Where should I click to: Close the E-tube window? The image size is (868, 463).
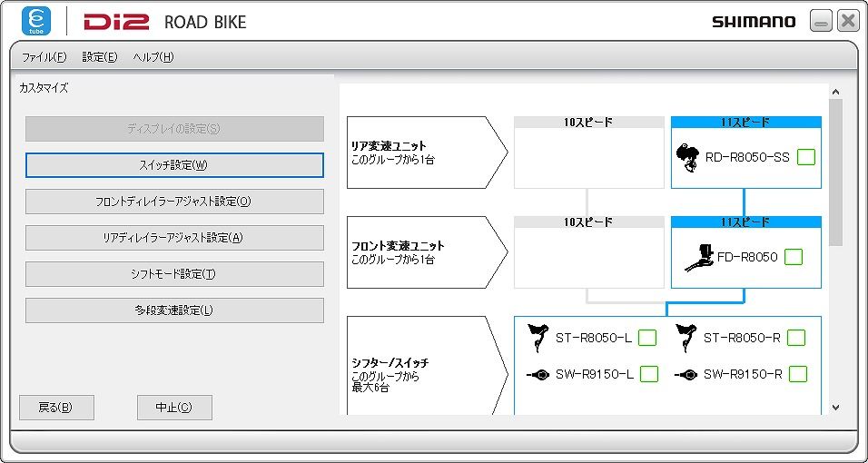(848, 22)
